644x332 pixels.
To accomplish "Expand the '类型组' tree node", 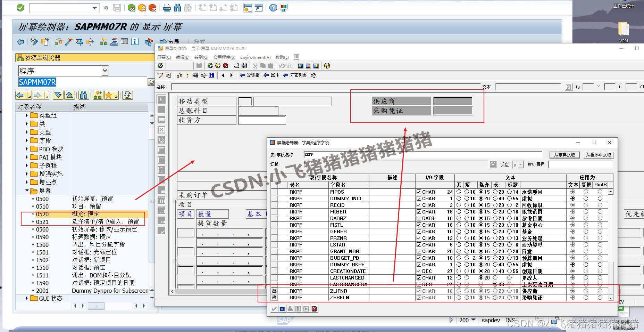I will tap(27, 115).
